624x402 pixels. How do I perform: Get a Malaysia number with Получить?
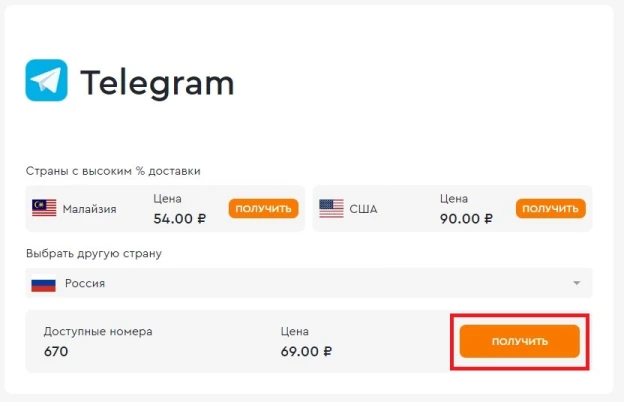tap(263, 209)
